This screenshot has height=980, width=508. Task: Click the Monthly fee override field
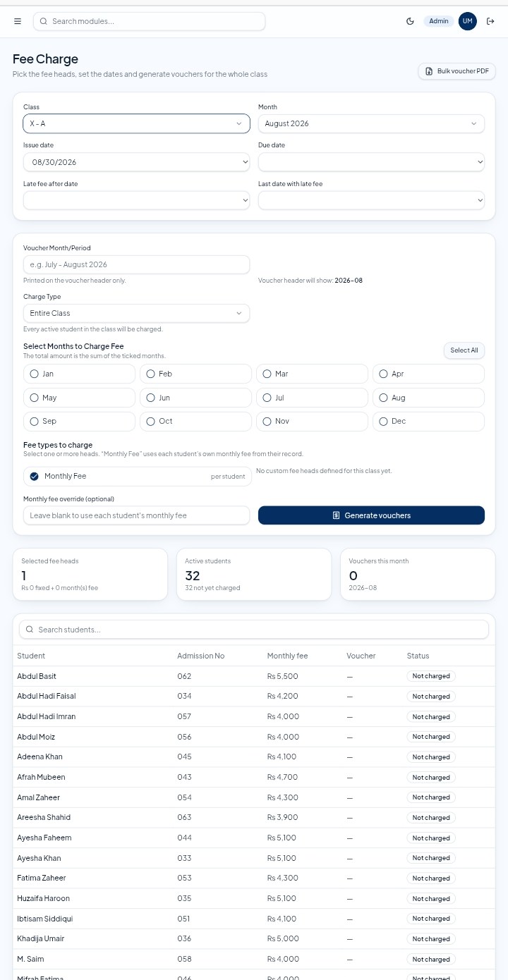[136, 515]
